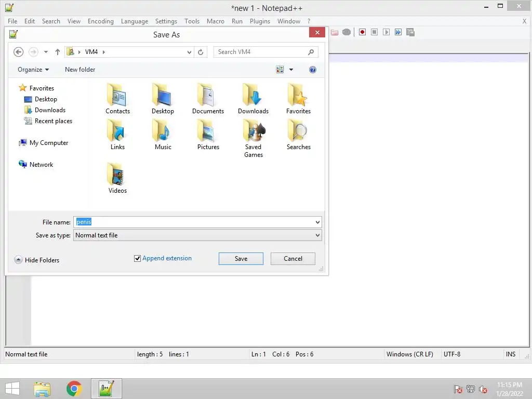Select Recent places in sidebar
532x399 pixels.
point(48,121)
